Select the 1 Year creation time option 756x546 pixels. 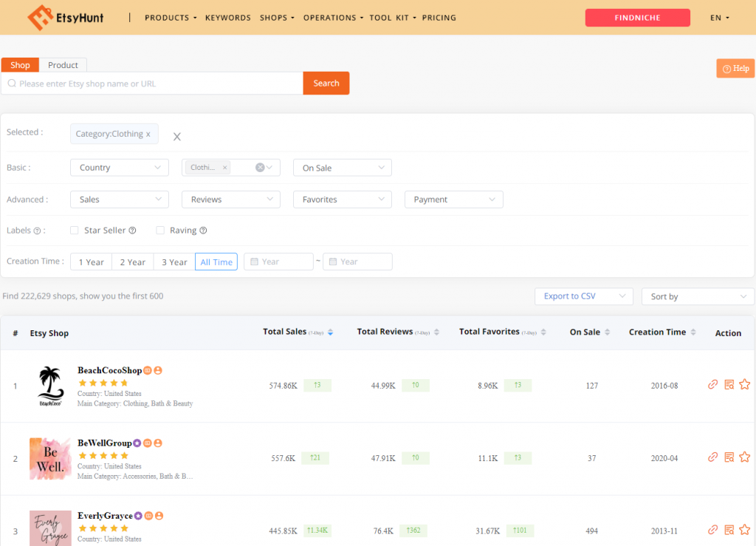91,262
